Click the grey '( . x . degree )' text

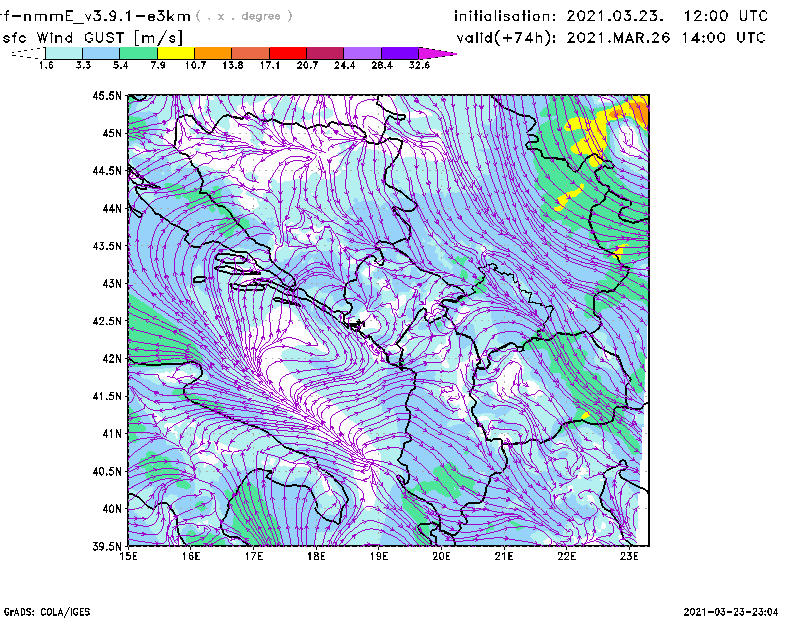click(x=244, y=16)
